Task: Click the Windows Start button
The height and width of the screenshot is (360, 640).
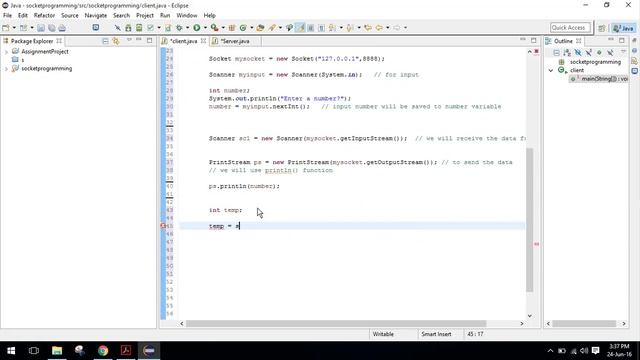Action: 11,351
